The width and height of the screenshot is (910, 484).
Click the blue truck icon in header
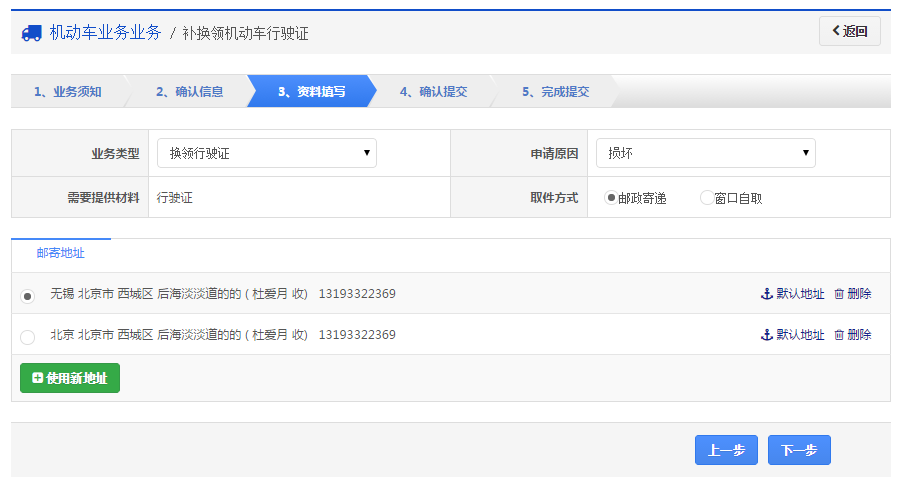coord(32,33)
